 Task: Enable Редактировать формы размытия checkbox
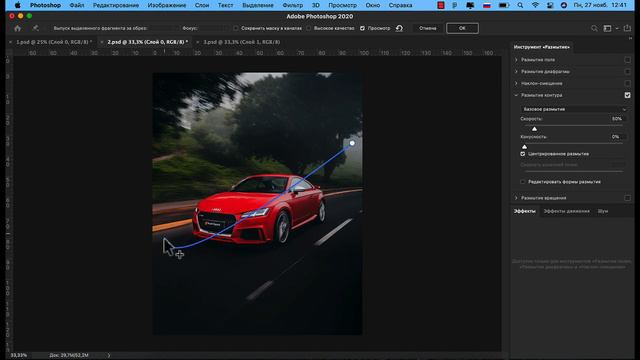click(523, 182)
